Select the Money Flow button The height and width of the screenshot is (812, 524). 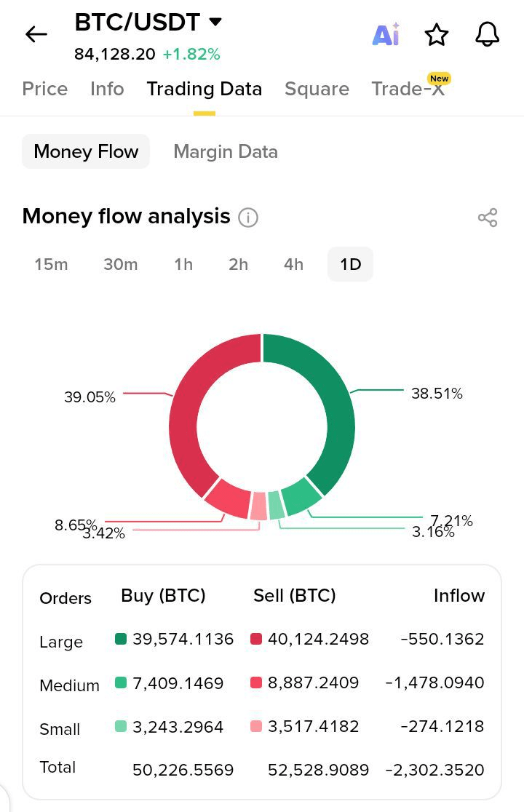click(86, 151)
